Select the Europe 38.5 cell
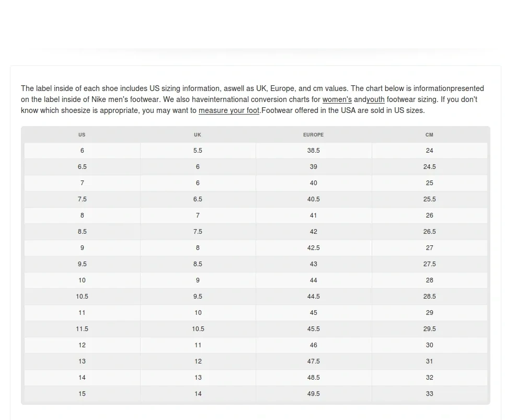 pyautogui.click(x=313, y=151)
